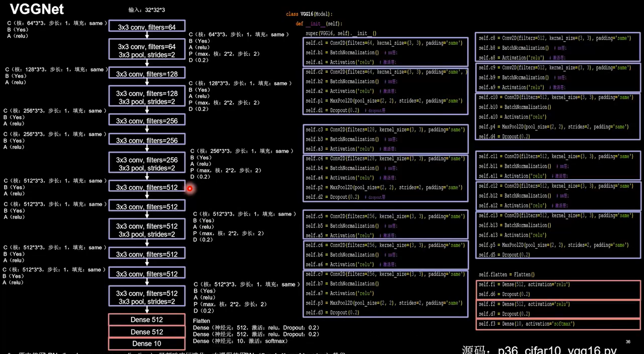Select the 'def __init__(self):' code line
Viewport: 644px width, 354px height.
pos(319,24)
